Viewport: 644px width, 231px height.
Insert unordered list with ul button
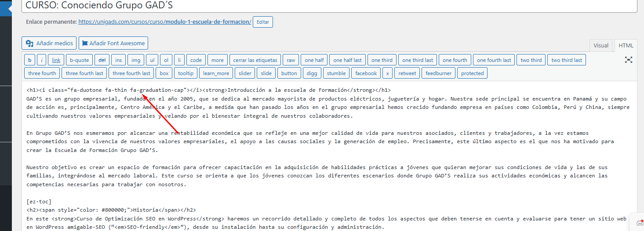[x=152, y=60]
